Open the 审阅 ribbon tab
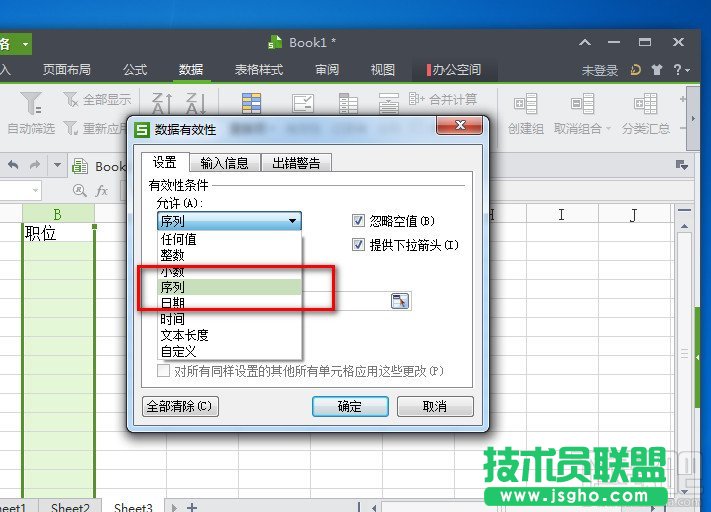This screenshot has height=512, width=711. click(x=327, y=69)
